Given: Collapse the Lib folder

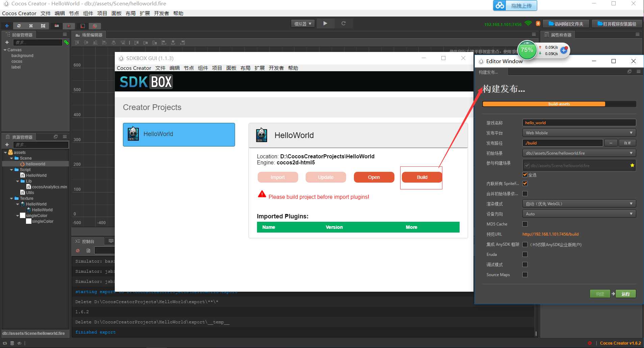Looking at the screenshot, I should tap(17, 181).
